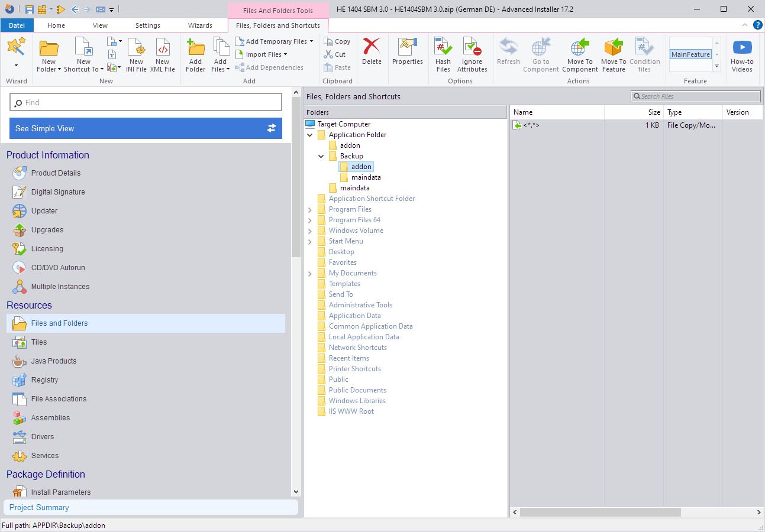Select maindata under Backup folder
This screenshot has height=532, width=765.
pos(366,177)
